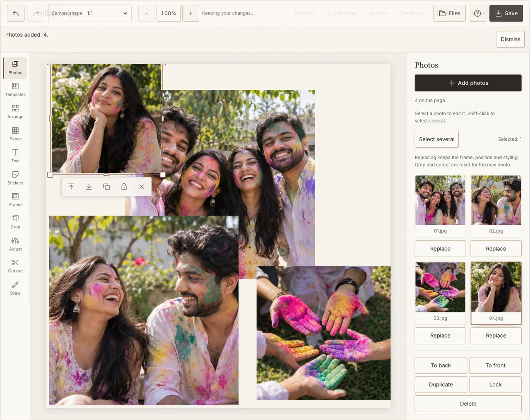Open the Stickers tool
The width and height of the screenshot is (530, 420).
pyautogui.click(x=15, y=178)
